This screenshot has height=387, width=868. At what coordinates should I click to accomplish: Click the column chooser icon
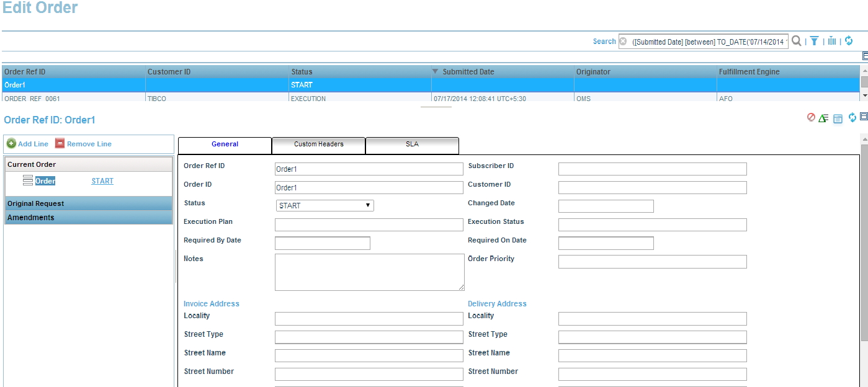point(832,41)
